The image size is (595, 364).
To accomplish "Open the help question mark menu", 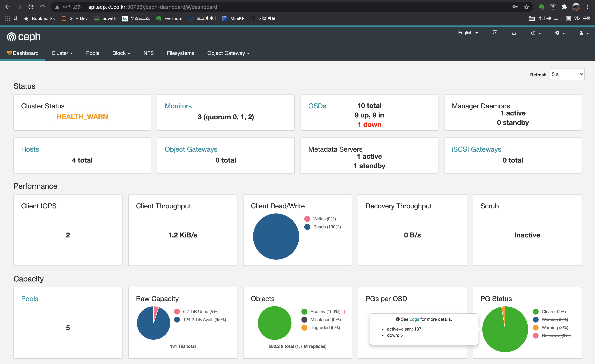I will pyautogui.click(x=536, y=33).
